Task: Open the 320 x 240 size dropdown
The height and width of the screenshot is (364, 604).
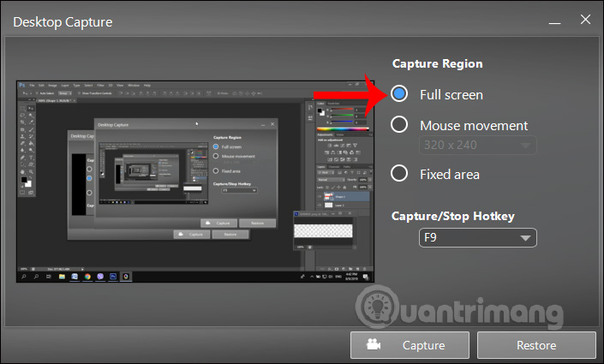Action: 478,146
